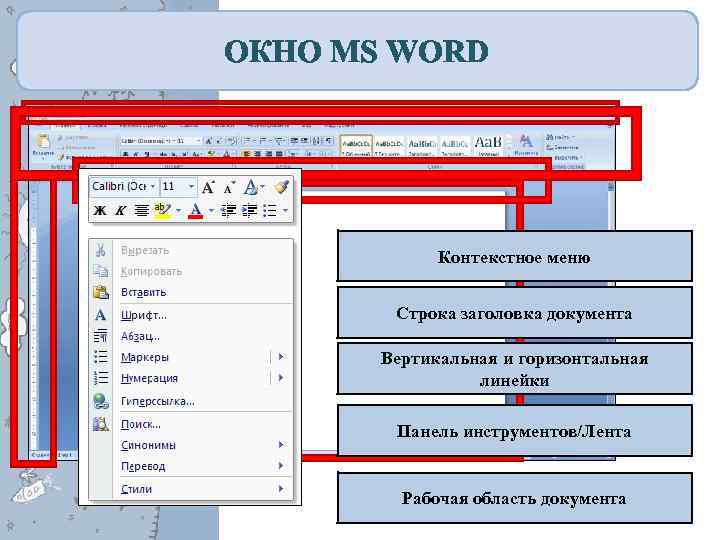Open the Перевод submenu
Screen dimensions: 720x540
[x=191, y=466]
